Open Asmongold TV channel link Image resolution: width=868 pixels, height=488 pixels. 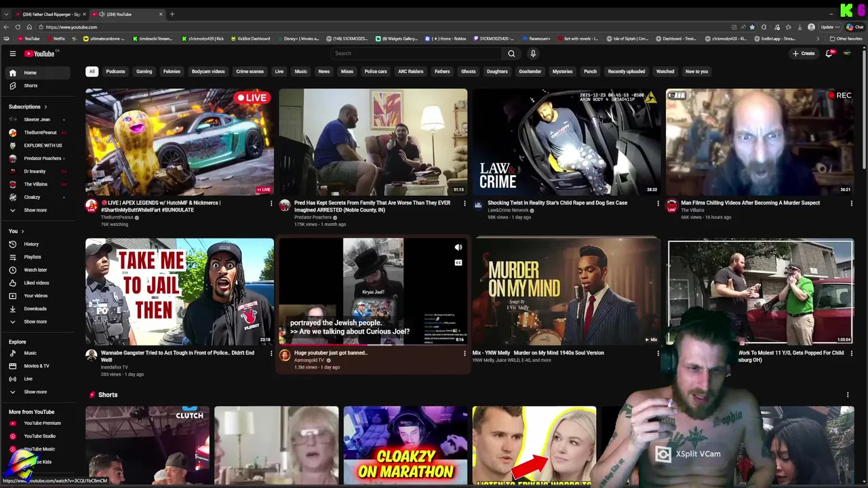[309, 360]
